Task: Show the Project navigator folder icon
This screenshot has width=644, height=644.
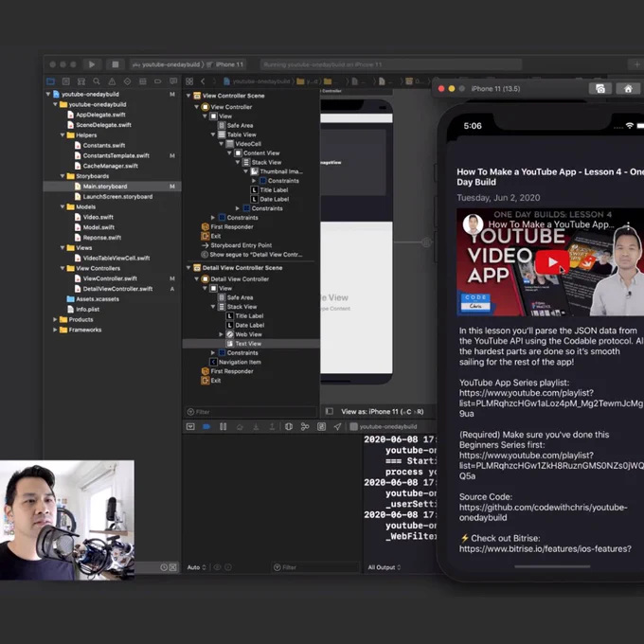Action: coord(50,81)
